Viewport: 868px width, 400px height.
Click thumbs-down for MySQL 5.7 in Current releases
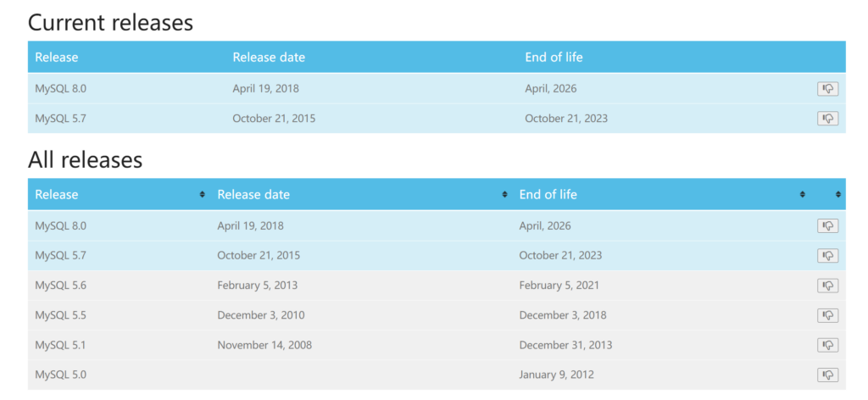827,118
